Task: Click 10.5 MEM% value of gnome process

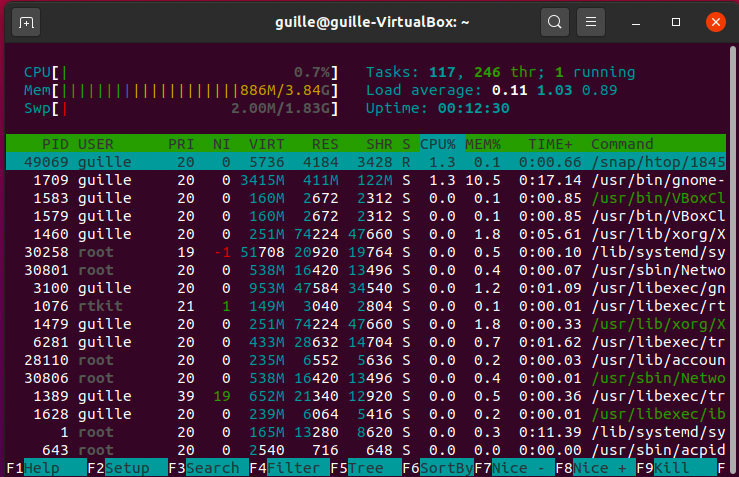Action: pyautogui.click(x=483, y=180)
